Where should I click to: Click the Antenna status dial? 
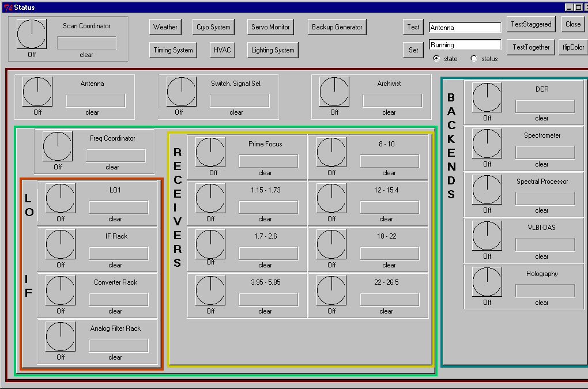tap(37, 92)
